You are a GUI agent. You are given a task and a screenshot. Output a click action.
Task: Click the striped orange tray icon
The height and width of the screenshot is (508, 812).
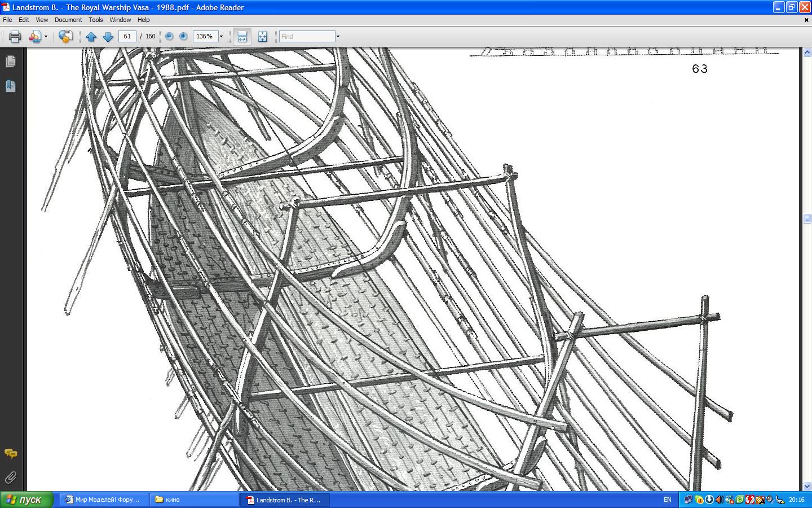point(760,500)
